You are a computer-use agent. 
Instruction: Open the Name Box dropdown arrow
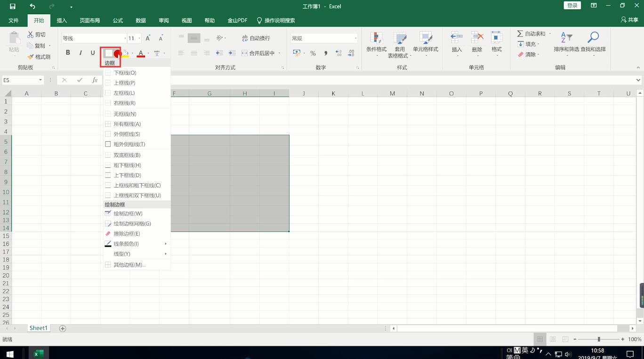point(40,80)
